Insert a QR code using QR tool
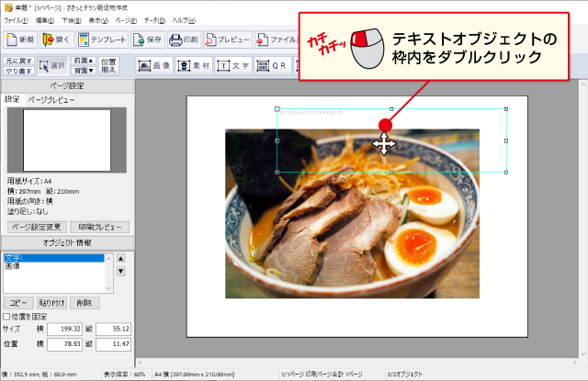Viewport: 588px width, 381px height. (x=272, y=66)
